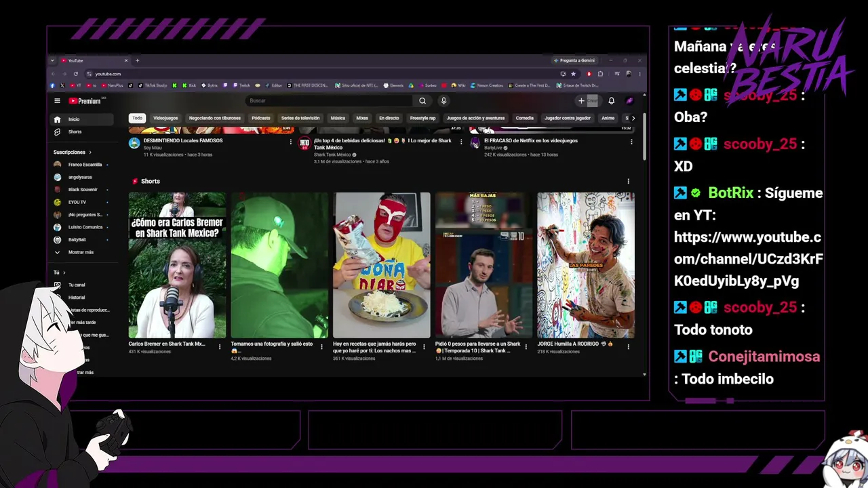The image size is (868, 488).
Task: Open options for JORGE Humilla A RODRIGO short
Action: [628, 346]
